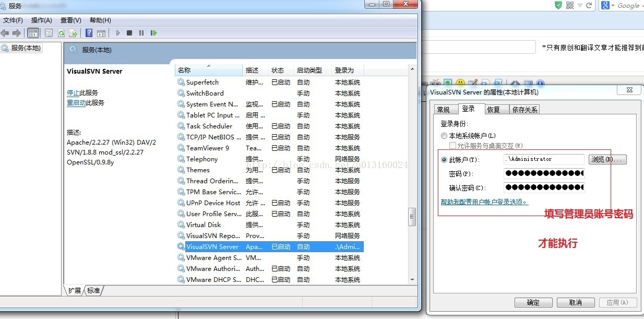Click the 停止 service link
The height and width of the screenshot is (319, 644).
[73, 92]
